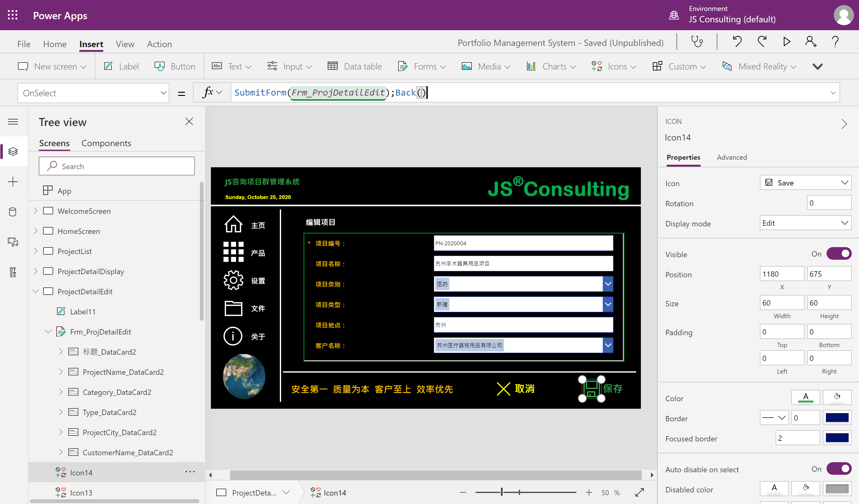Image resolution: width=859 pixels, height=504 pixels.
Task: Select the Insert menu tab
Action: (91, 44)
